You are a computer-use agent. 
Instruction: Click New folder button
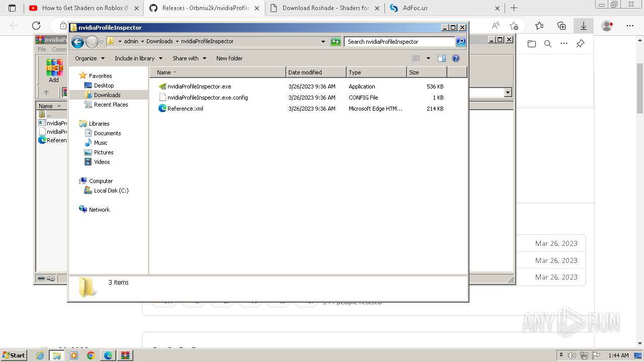pyautogui.click(x=229, y=58)
